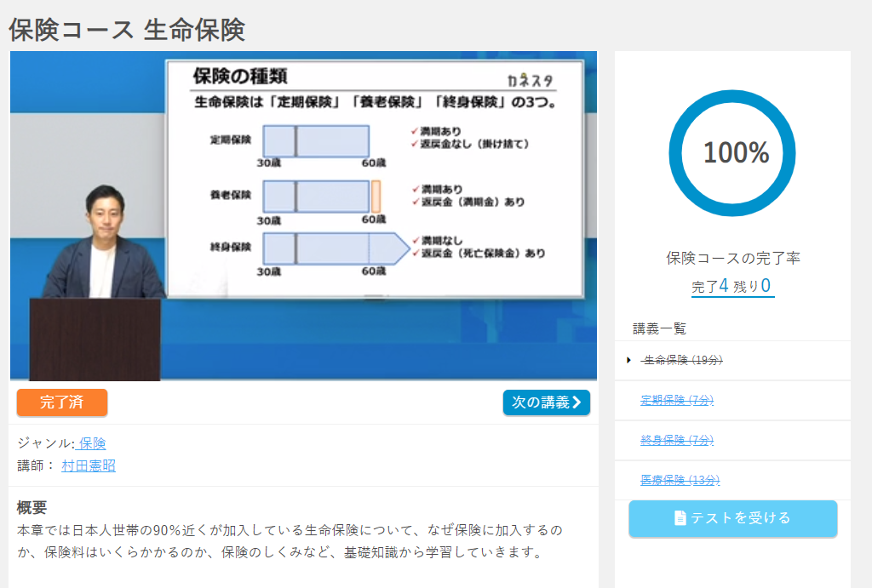Go to the next lecture with 次の講義
Viewport: 872px width, 588px height.
click(x=546, y=402)
